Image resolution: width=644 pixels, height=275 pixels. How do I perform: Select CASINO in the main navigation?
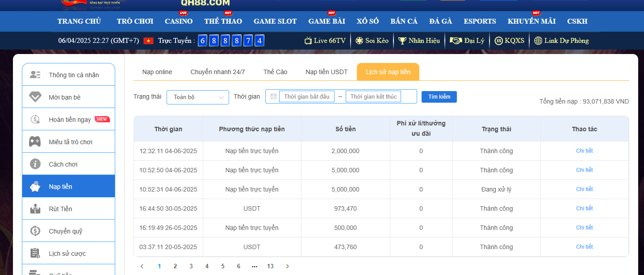(179, 21)
